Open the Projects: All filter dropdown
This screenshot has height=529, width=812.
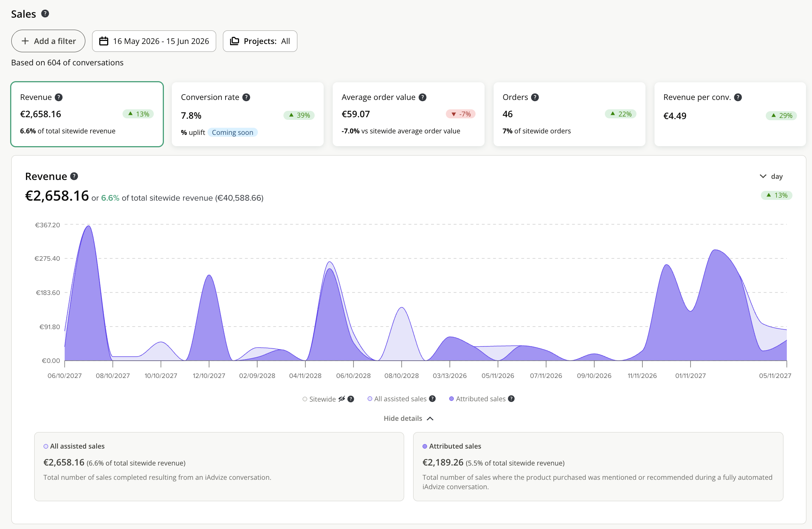(x=260, y=41)
